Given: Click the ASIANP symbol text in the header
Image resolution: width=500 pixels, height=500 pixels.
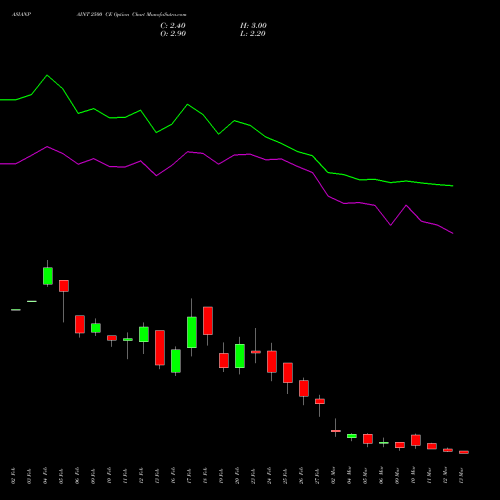Looking at the screenshot, I should [21, 15].
